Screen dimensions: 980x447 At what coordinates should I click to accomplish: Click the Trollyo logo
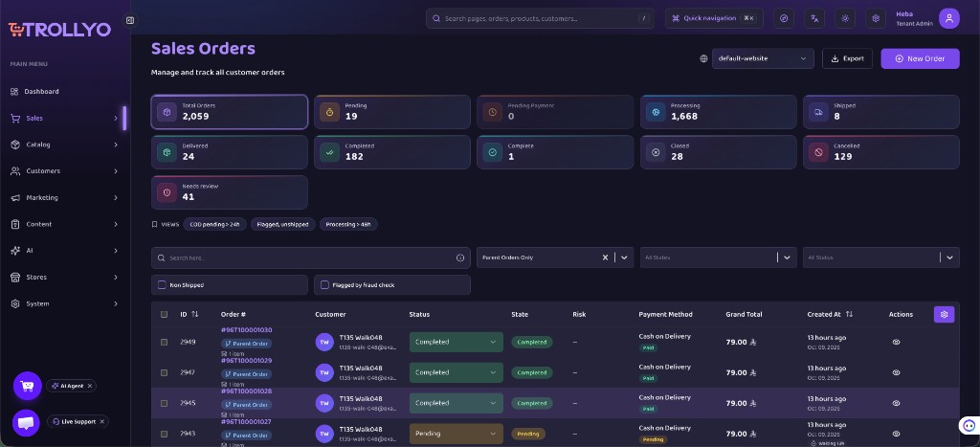[x=59, y=30]
